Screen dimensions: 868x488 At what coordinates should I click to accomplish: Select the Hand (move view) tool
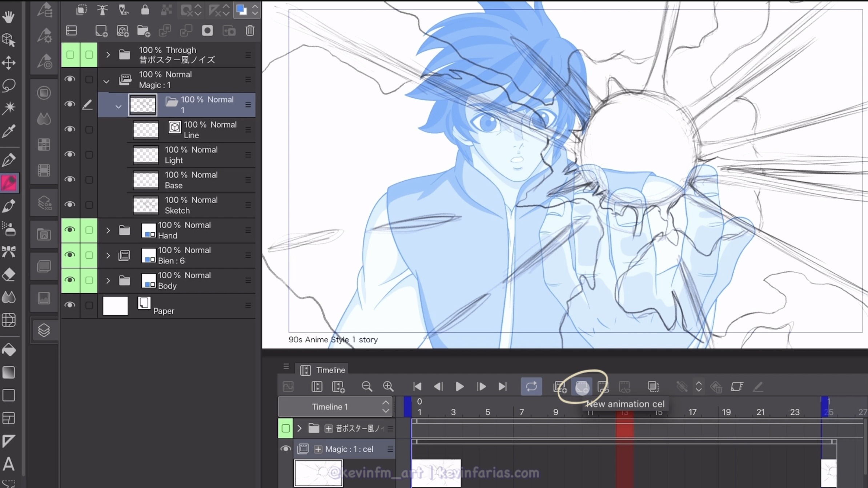[9, 16]
